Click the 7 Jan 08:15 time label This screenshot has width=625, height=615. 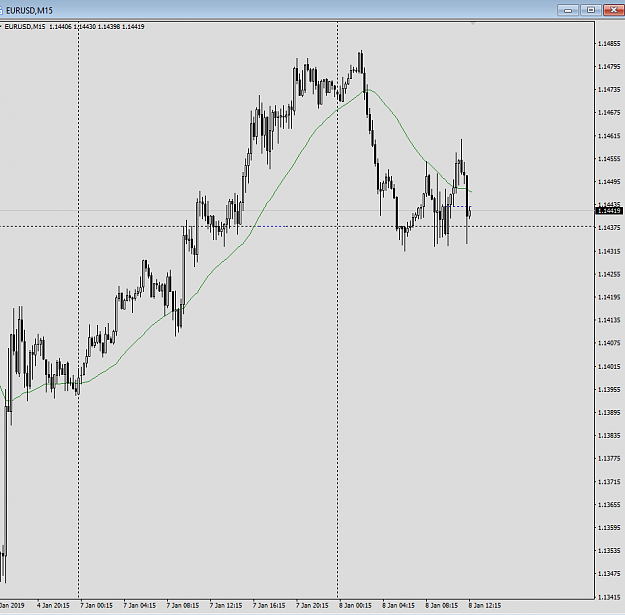tap(183, 605)
